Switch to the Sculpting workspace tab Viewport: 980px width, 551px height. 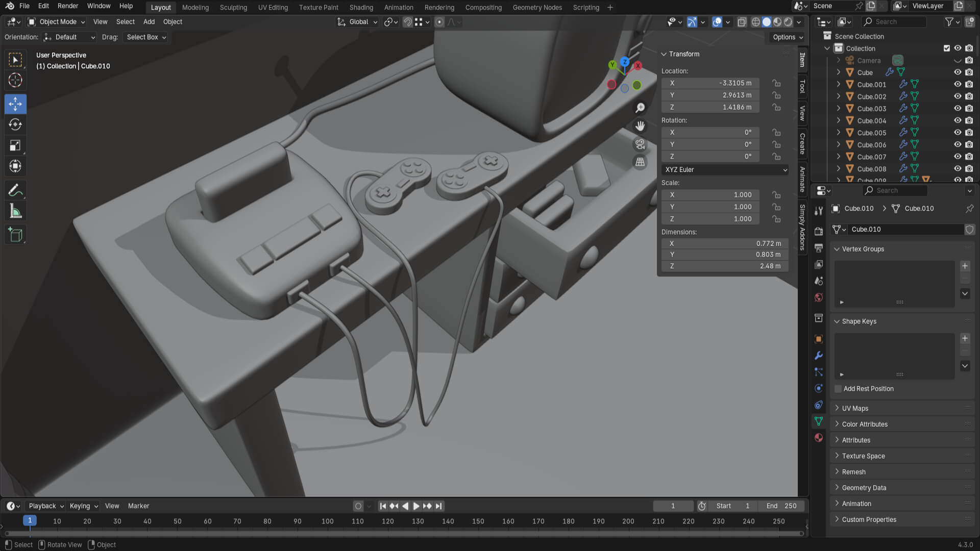[233, 8]
